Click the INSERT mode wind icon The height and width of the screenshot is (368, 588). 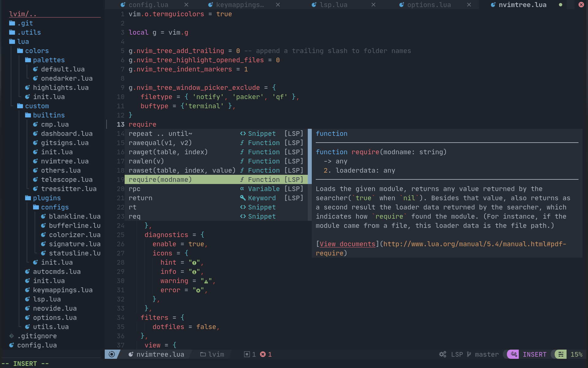pos(514,355)
